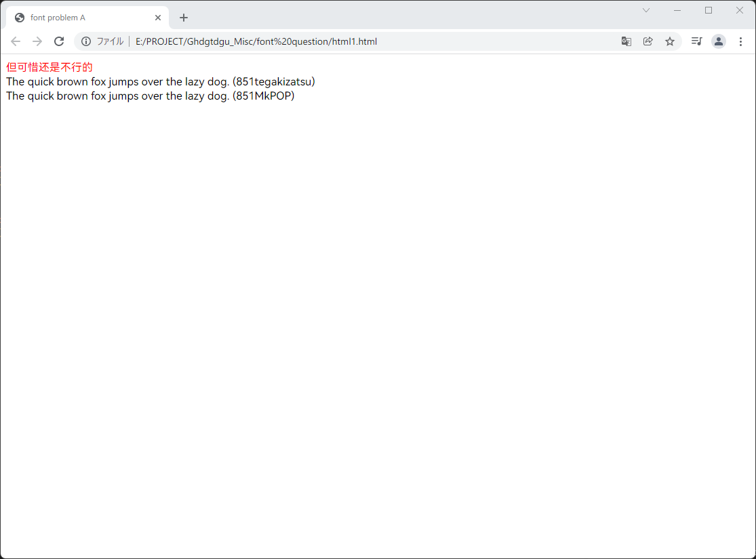Screen dimensions: 756x559
Task: Open the tab search chevron
Action: tap(646, 10)
